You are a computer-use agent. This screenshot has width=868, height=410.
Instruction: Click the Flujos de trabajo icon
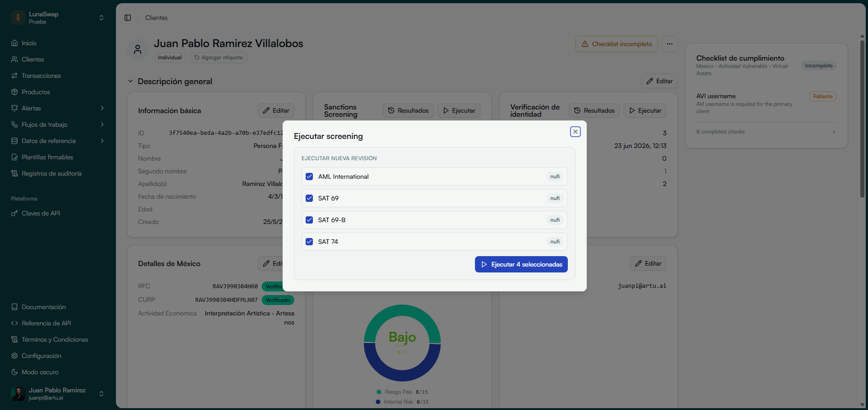pyautogui.click(x=14, y=124)
